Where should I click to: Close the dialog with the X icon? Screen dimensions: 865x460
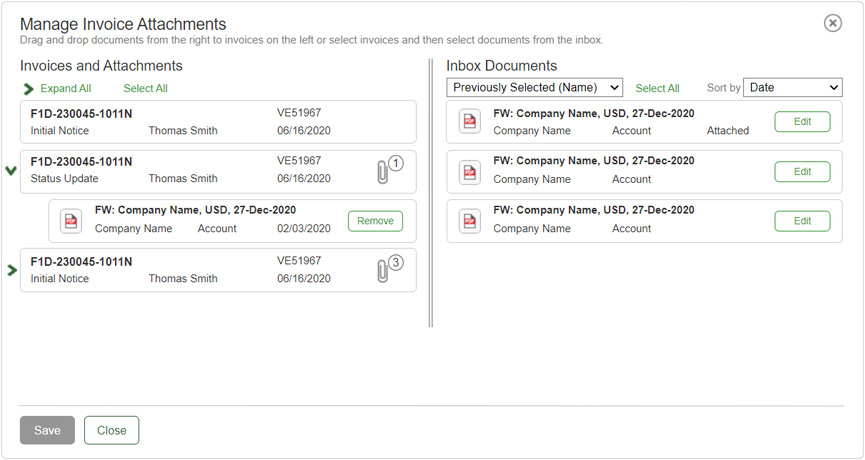[x=832, y=23]
